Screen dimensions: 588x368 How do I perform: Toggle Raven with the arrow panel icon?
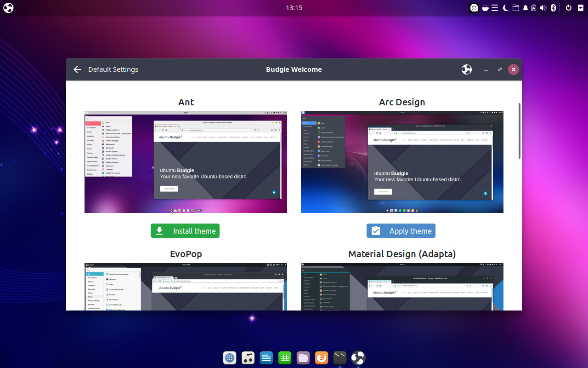pyautogui.click(x=580, y=8)
